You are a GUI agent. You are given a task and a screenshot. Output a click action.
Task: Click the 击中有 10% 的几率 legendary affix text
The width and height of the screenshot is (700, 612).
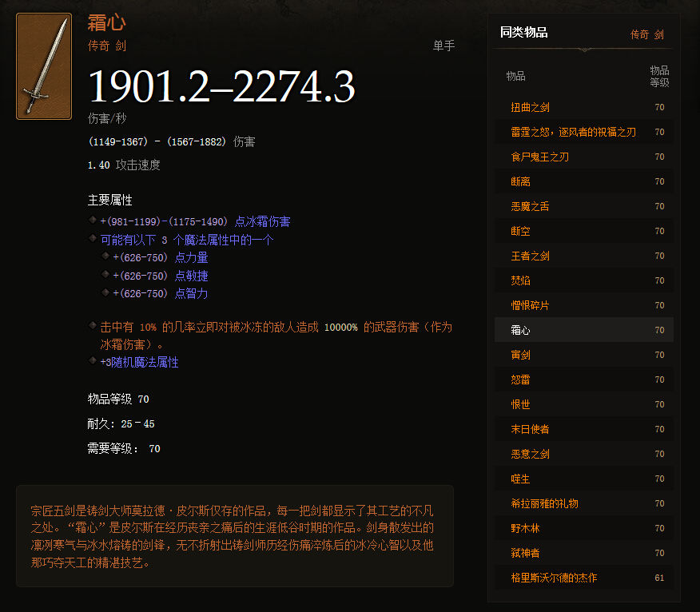276,336
